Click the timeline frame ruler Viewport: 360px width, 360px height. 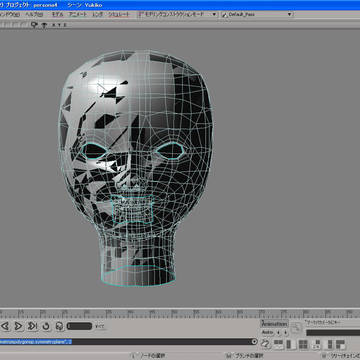(x=180, y=314)
